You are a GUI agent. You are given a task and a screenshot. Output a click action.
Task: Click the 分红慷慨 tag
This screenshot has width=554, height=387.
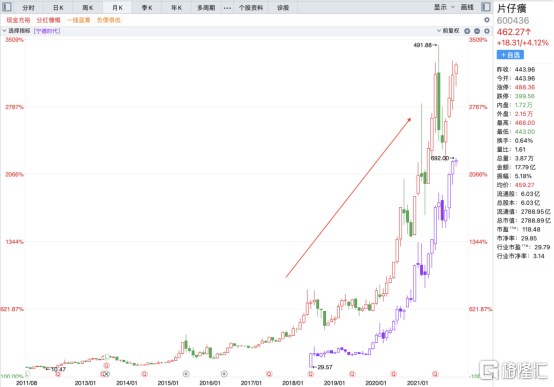[48, 20]
